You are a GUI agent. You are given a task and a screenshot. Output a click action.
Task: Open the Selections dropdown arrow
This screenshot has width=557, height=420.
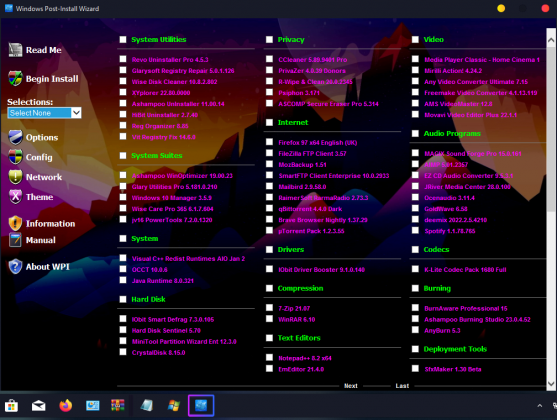pos(76,113)
